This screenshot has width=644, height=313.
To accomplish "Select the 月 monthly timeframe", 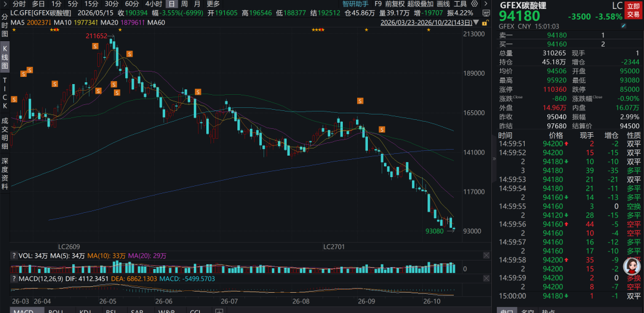I will click(x=197, y=4).
